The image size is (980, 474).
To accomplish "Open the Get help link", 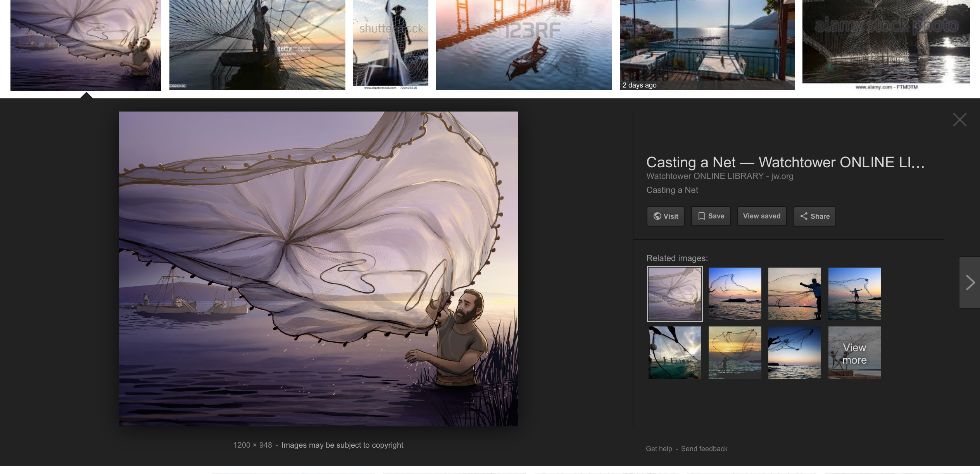I will 659,449.
